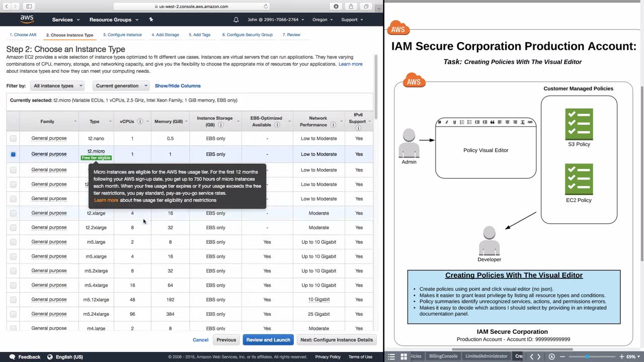Adjust the zoom slider in diagram app
The width and height of the screenshot is (644, 362).
[587, 356]
